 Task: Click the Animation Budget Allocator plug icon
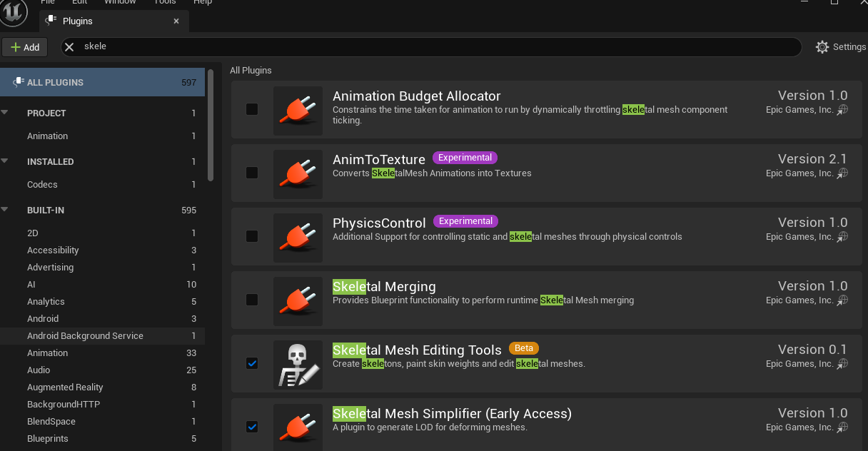click(x=298, y=110)
